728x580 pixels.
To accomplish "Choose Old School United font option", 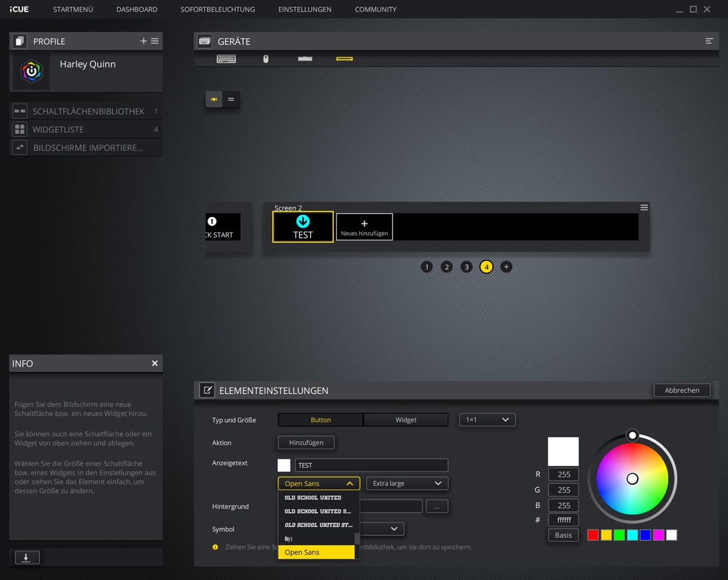I will [316, 497].
